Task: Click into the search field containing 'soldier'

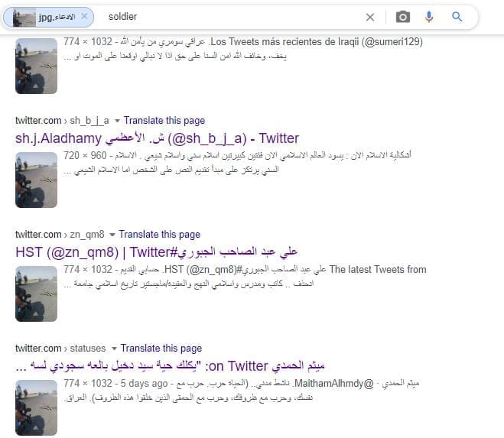Action: [229, 17]
